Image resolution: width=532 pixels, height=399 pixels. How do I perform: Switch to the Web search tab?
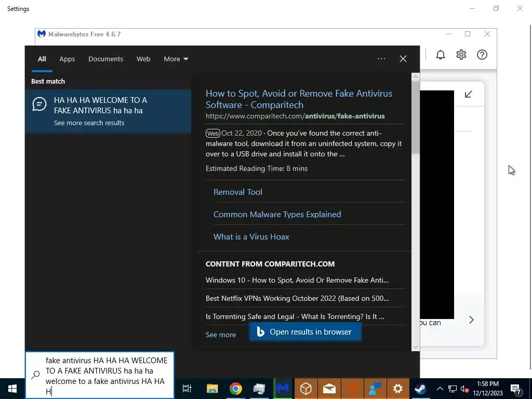click(x=143, y=59)
